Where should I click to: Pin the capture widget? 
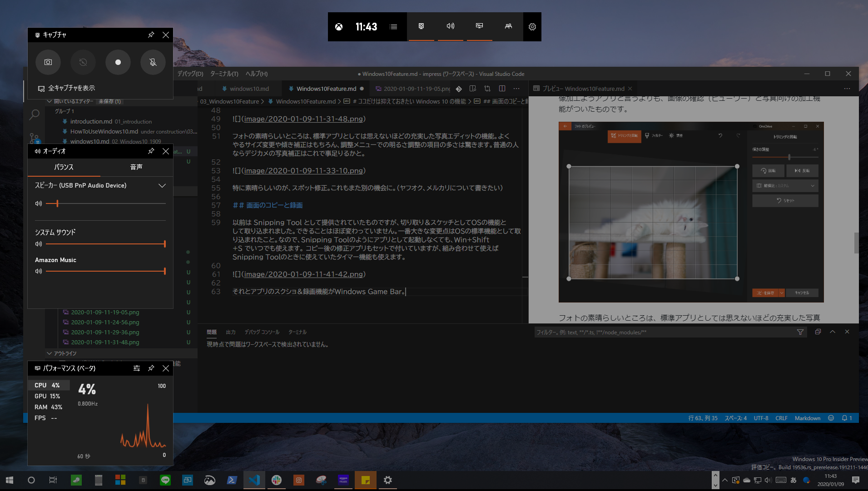point(151,35)
